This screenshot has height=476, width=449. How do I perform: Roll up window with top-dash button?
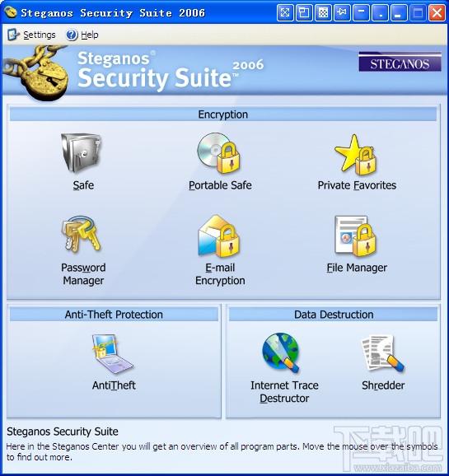click(361, 12)
